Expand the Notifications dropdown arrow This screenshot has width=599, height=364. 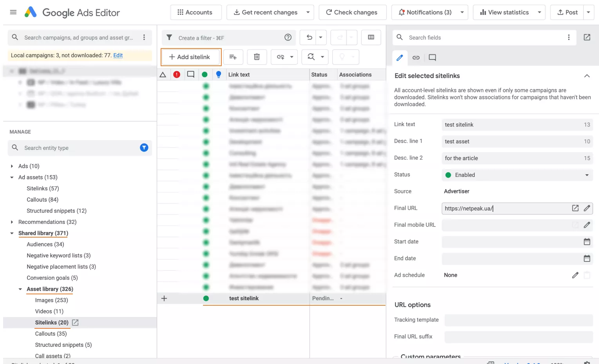click(462, 12)
